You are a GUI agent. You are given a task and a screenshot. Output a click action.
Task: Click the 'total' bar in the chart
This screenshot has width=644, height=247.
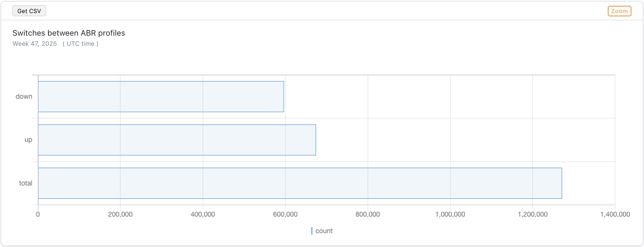coord(300,183)
